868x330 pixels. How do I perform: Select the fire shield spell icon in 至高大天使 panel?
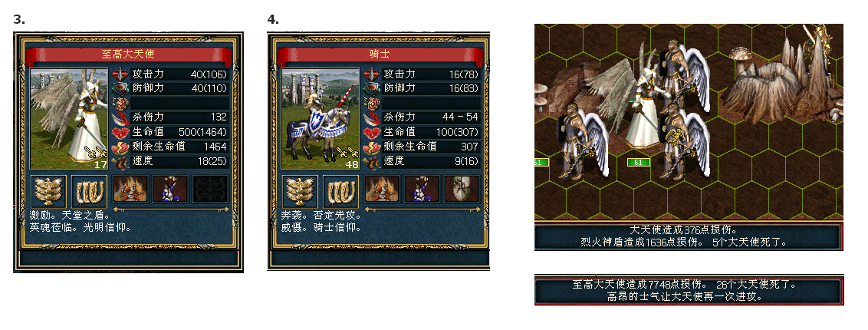(x=130, y=189)
